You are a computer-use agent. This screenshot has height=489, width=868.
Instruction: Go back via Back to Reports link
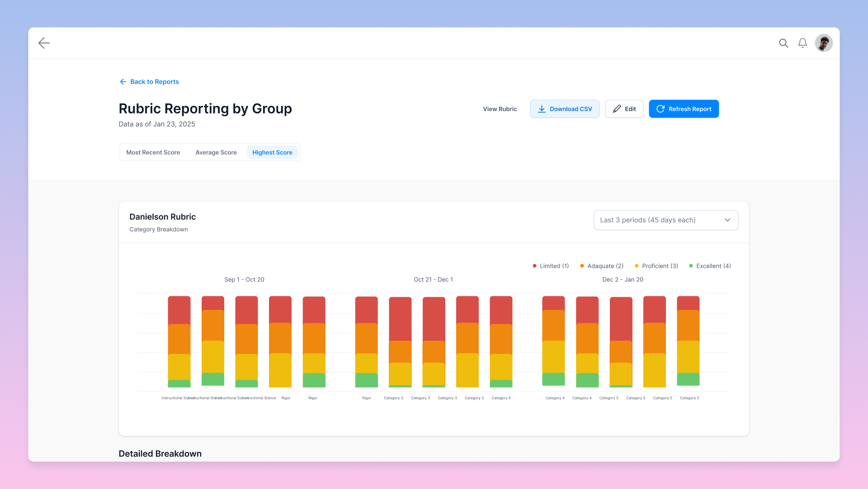coord(149,82)
